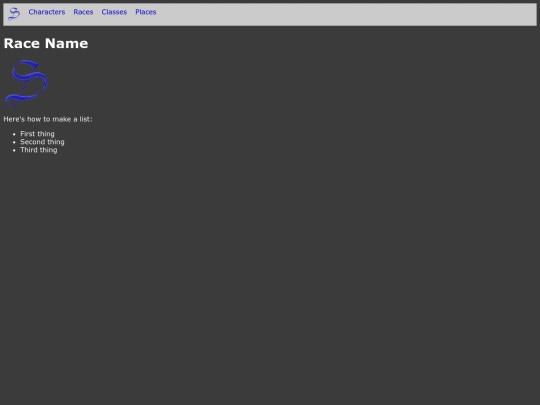Open the Characters nav link
Image resolution: width=540 pixels, height=405 pixels.
pyautogui.click(x=47, y=12)
